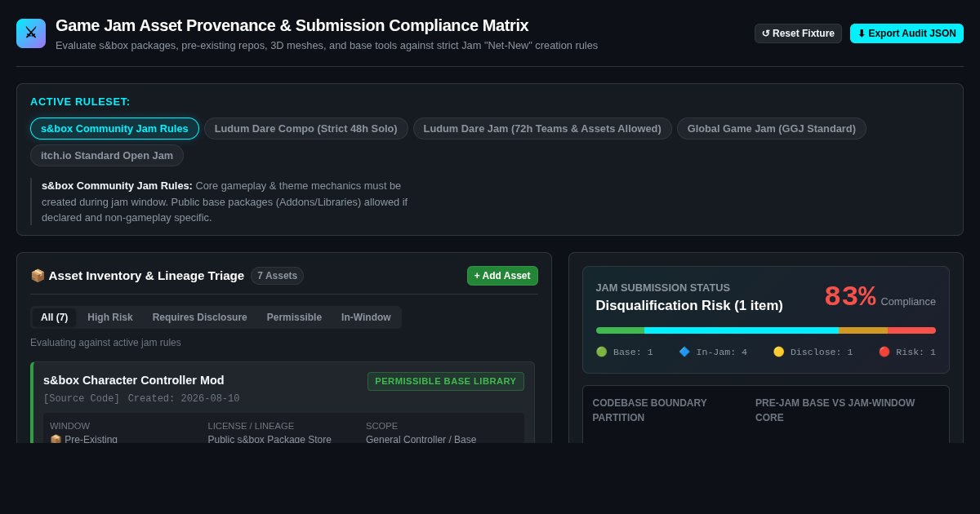Click the General Controller / Base scope value

[x=421, y=440]
